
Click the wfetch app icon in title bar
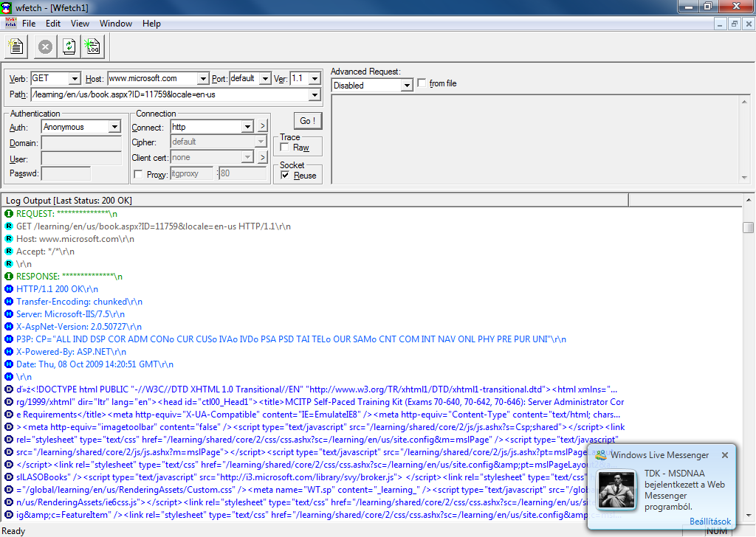[x=7, y=7]
